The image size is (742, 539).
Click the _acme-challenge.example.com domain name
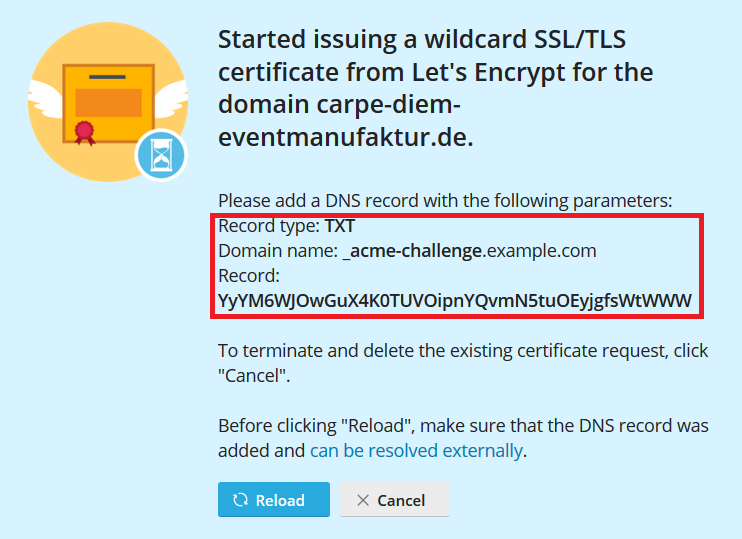pos(469,251)
